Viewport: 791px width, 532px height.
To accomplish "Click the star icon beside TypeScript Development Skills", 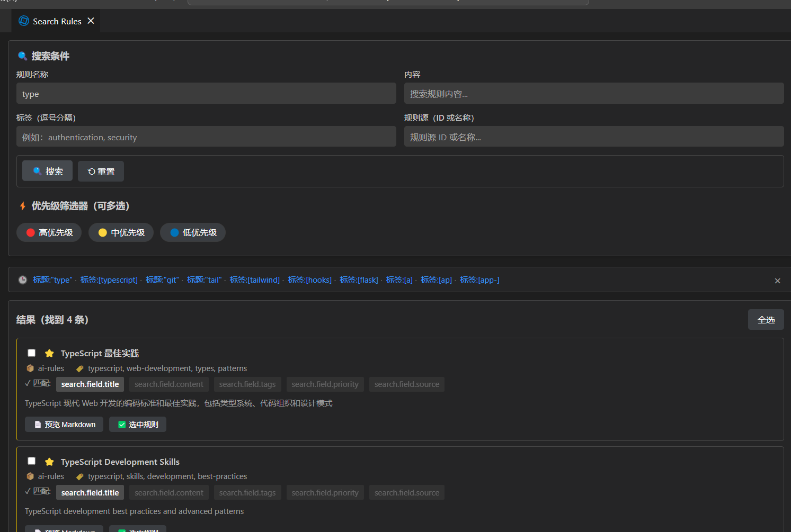I will [49, 462].
